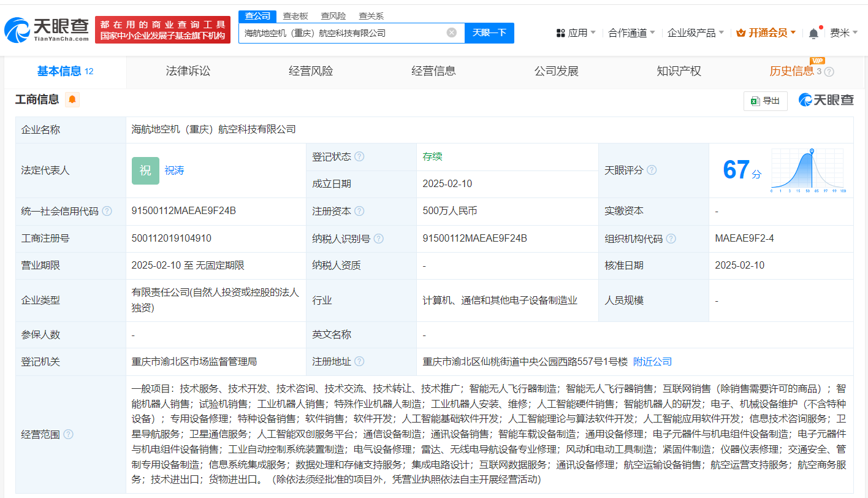Click the help icon next to 注册地址
The width and height of the screenshot is (868, 498).
[359, 362]
